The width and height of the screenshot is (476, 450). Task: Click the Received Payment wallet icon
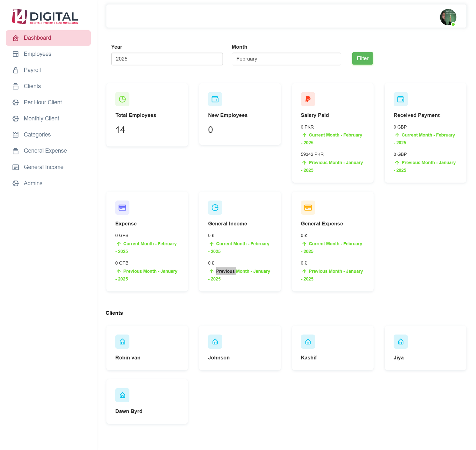click(x=401, y=99)
